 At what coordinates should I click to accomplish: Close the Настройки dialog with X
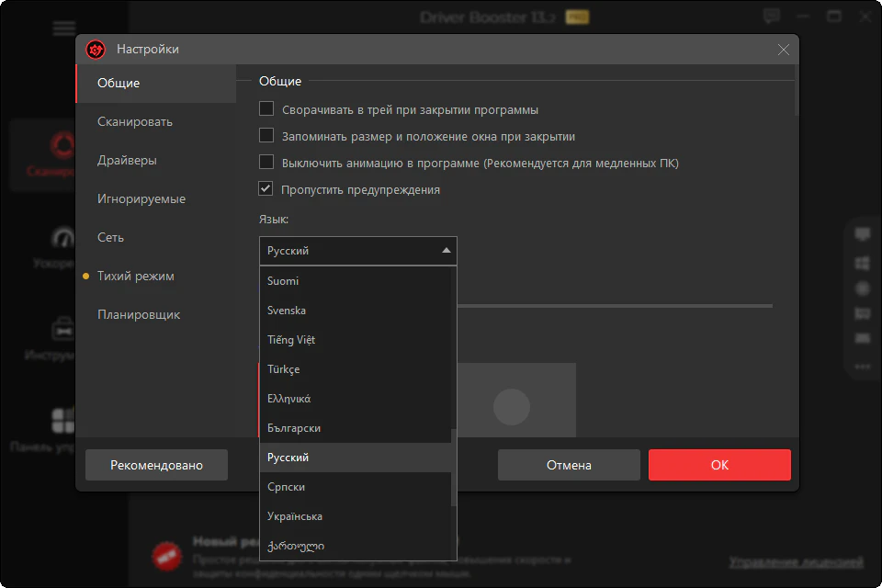click(783, 50)
